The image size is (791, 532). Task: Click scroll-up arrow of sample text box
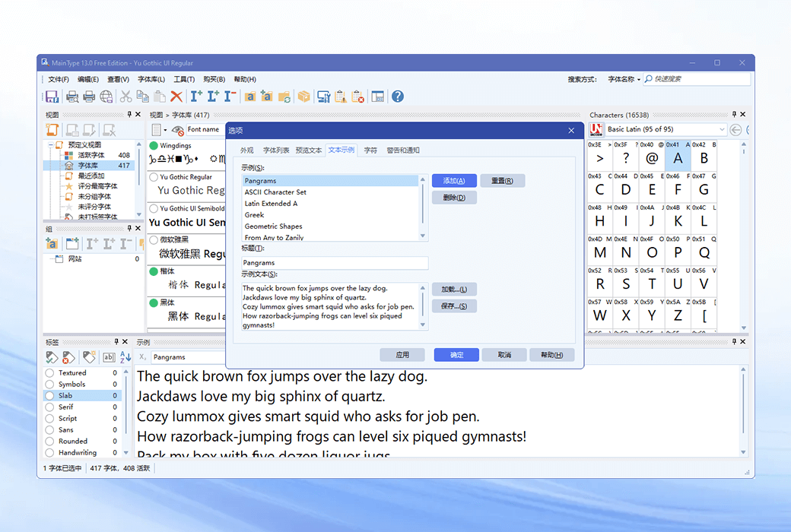[x=423, y=288]
